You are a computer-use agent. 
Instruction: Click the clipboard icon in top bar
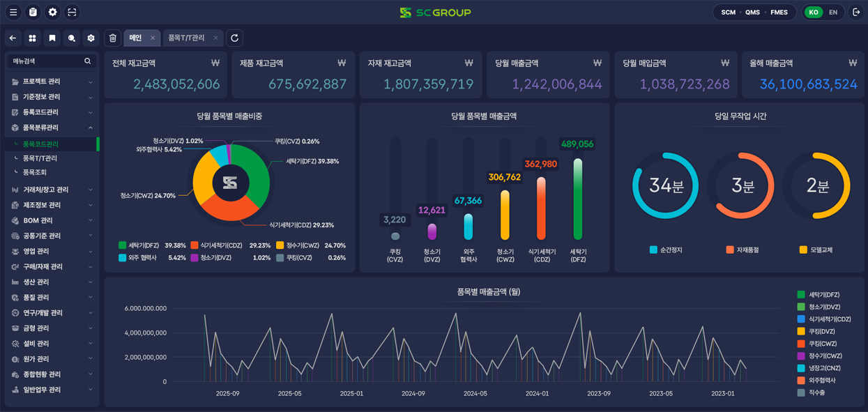33,12
